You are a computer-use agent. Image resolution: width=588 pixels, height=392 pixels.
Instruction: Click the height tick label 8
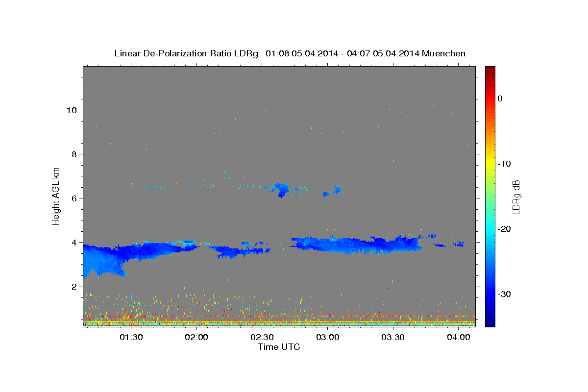pyautogui.click(x=74, y=154)
